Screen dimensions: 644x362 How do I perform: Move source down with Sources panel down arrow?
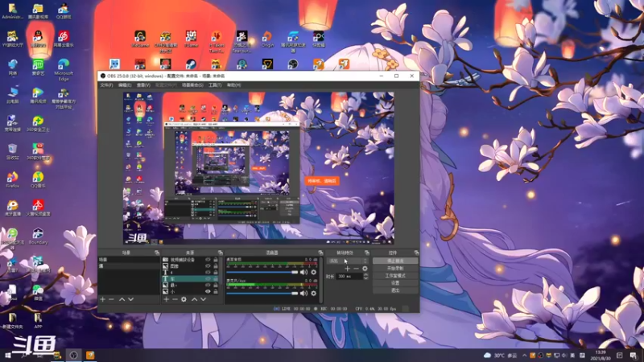point(203,299)
